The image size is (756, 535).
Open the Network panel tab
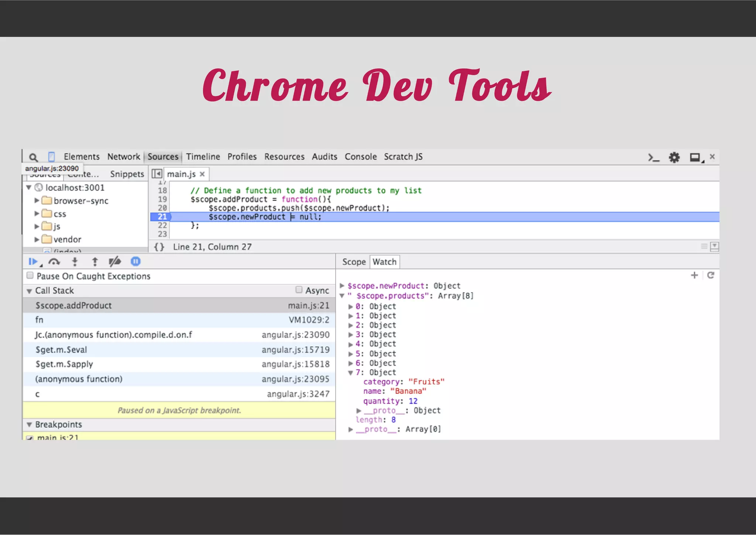click(124, 157)
